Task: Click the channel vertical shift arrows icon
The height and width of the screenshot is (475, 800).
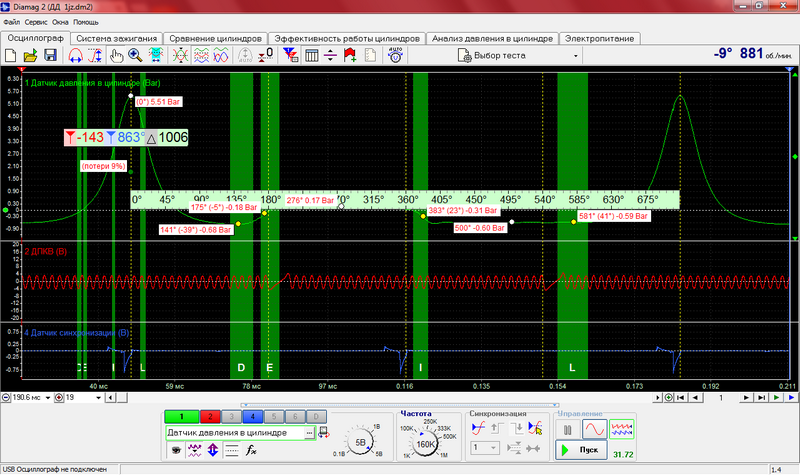Action: click(213, 450)
